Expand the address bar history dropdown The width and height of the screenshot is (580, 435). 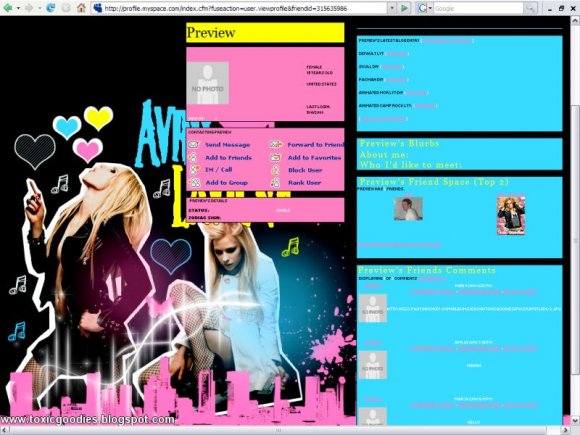tap(392, 8)
